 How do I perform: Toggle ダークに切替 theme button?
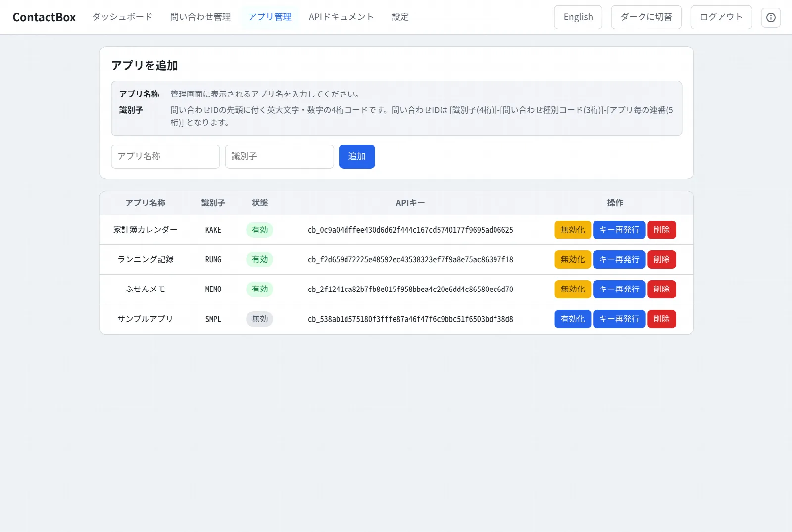click(646, 17)
